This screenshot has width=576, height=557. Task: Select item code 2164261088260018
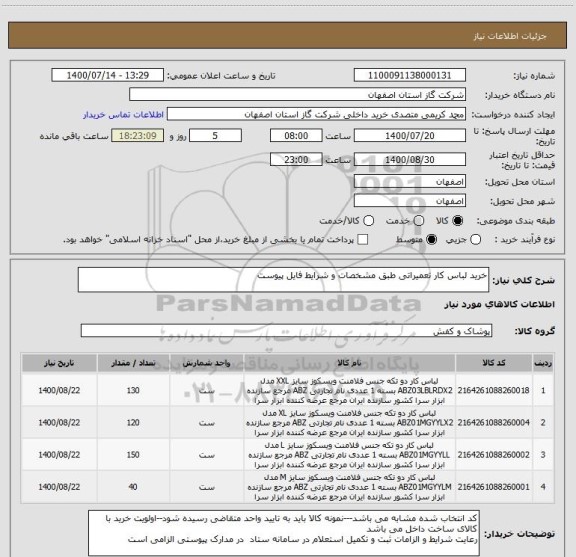coord(494,390)
